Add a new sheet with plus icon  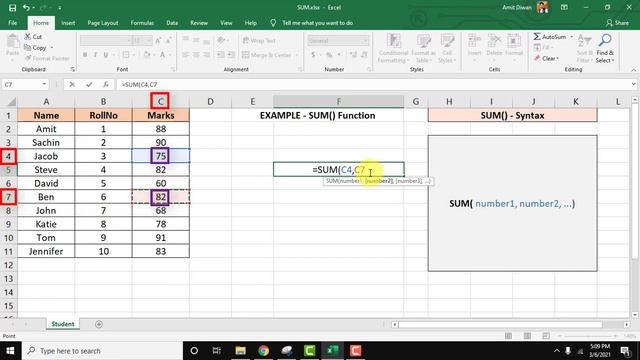pos(99,324)
